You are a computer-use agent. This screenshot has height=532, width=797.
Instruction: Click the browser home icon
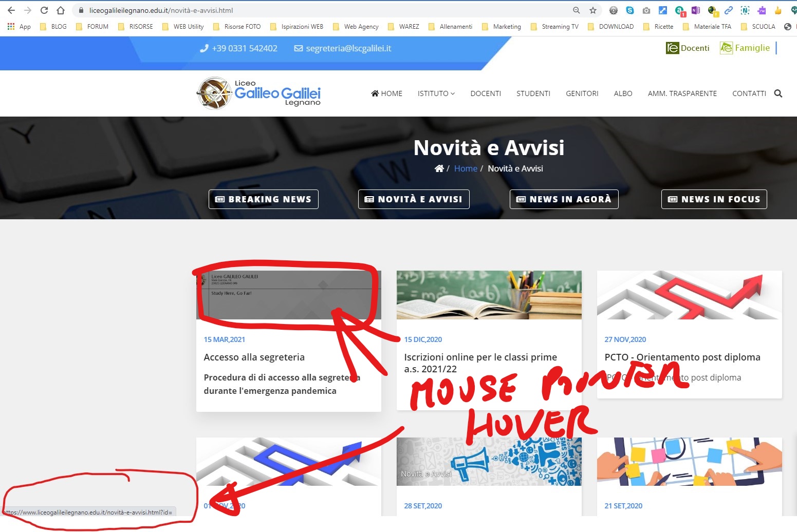tap(61, 10)
